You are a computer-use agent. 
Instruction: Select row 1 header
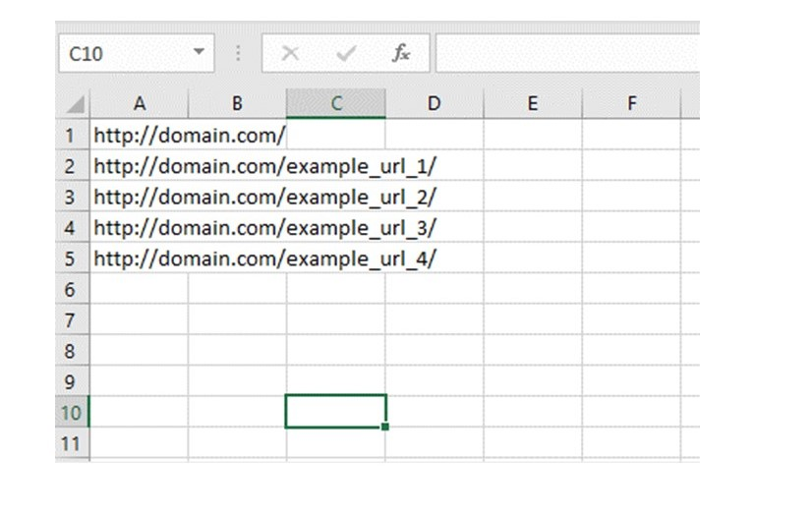click(x=71, y=135)
